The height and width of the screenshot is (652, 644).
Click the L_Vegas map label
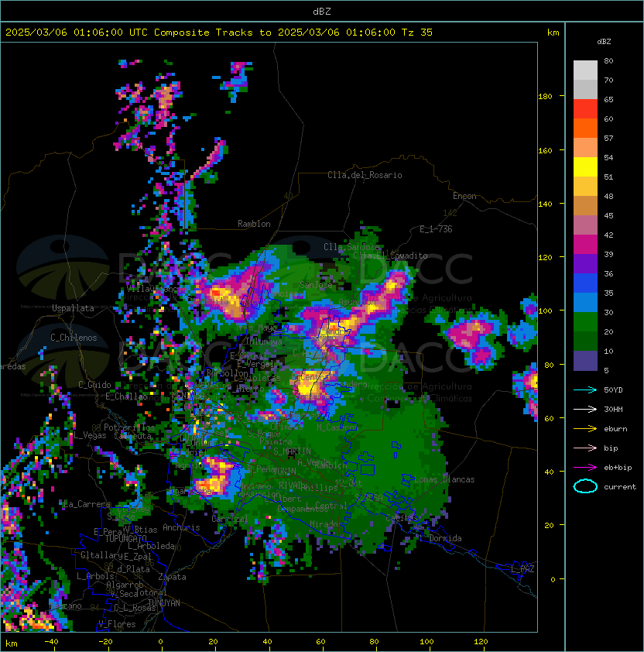pos(90,435)
